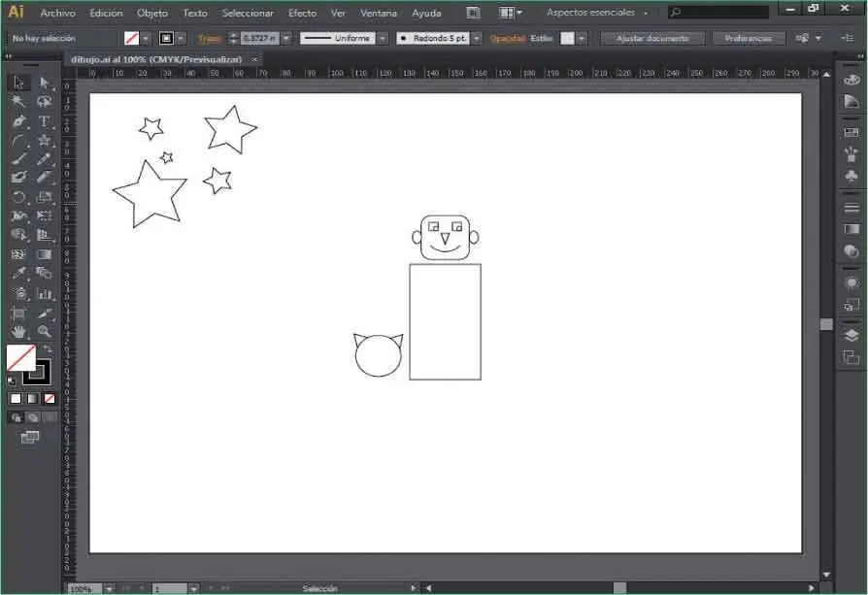This screenshot has width=868, height=595.
Task: Open the Efecto menu
Action: [302, 13]
